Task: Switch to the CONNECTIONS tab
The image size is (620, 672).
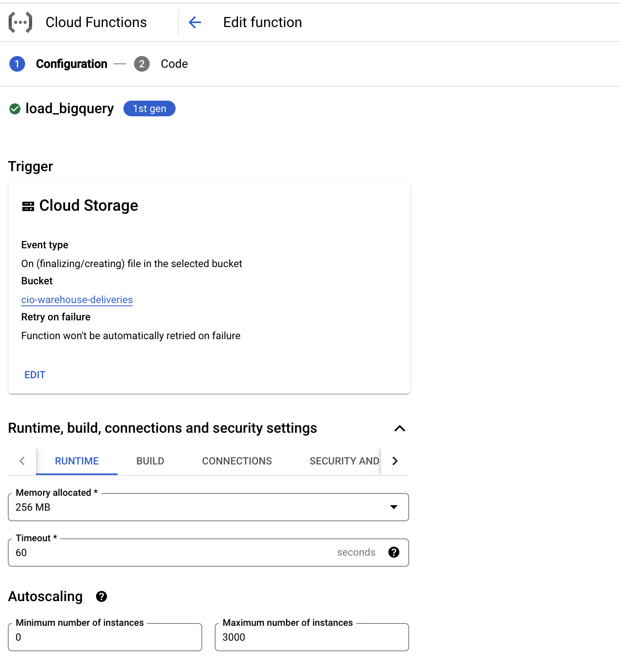Action: coord(237,461)
